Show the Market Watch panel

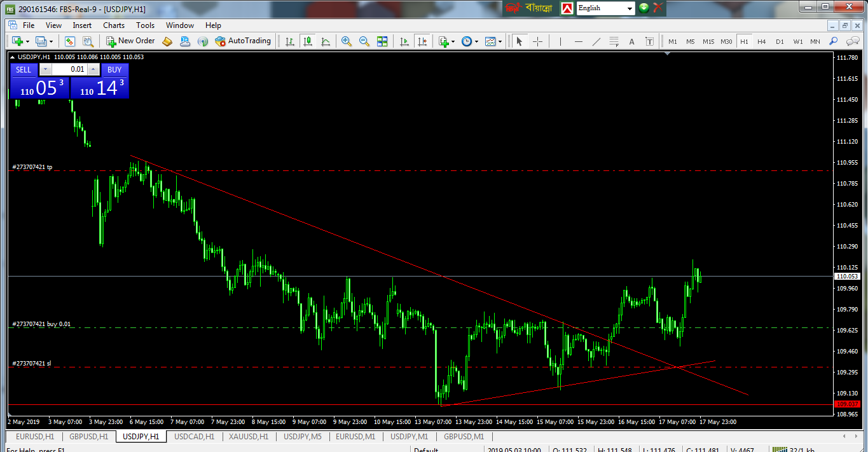point(70,41)
